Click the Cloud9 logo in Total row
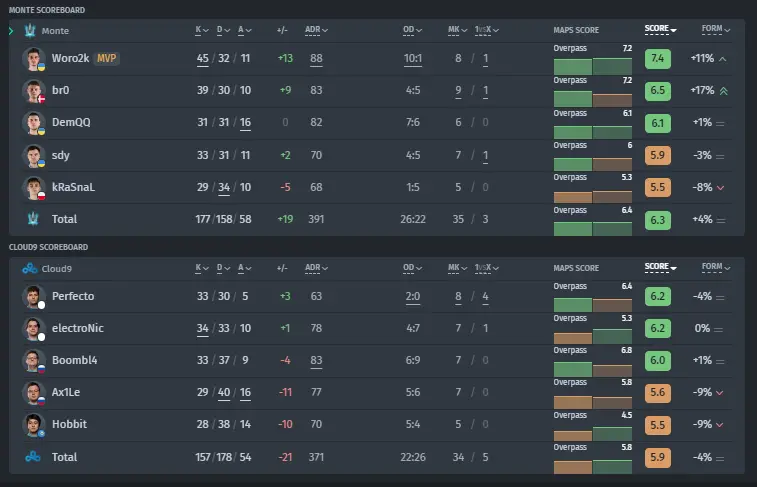The image size is (757, 487). 33,456
